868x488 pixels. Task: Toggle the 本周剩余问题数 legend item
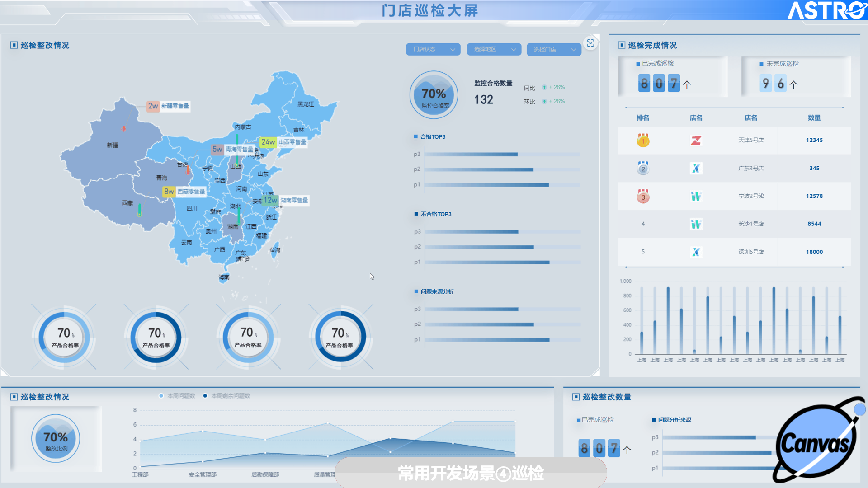point(226,396)
